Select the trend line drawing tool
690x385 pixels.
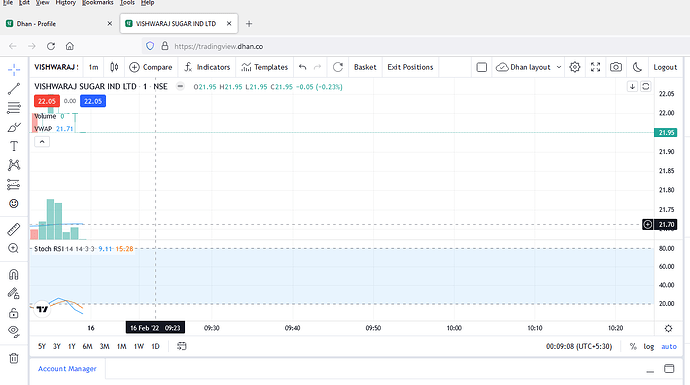tap(14, 89)
